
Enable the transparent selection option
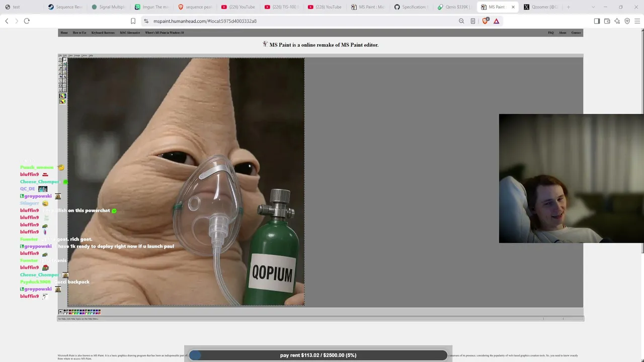coord(62,102)
